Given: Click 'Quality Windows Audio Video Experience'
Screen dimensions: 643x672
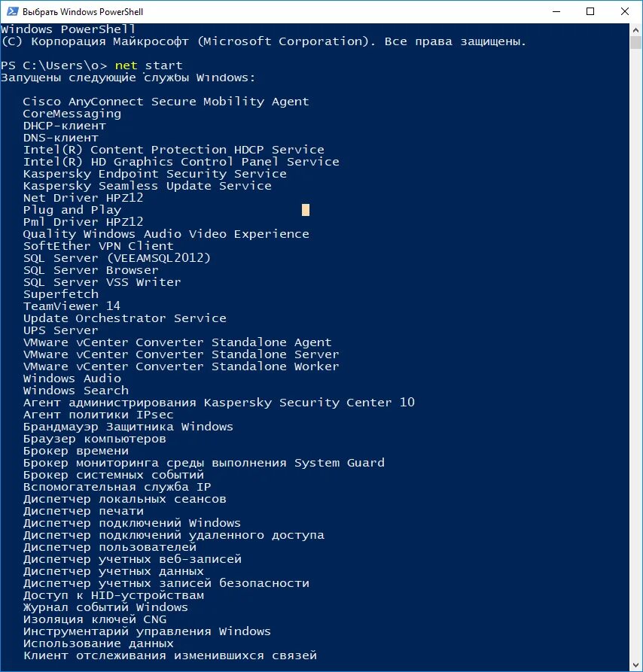Looking at the screenshot, I should (166, 234).
